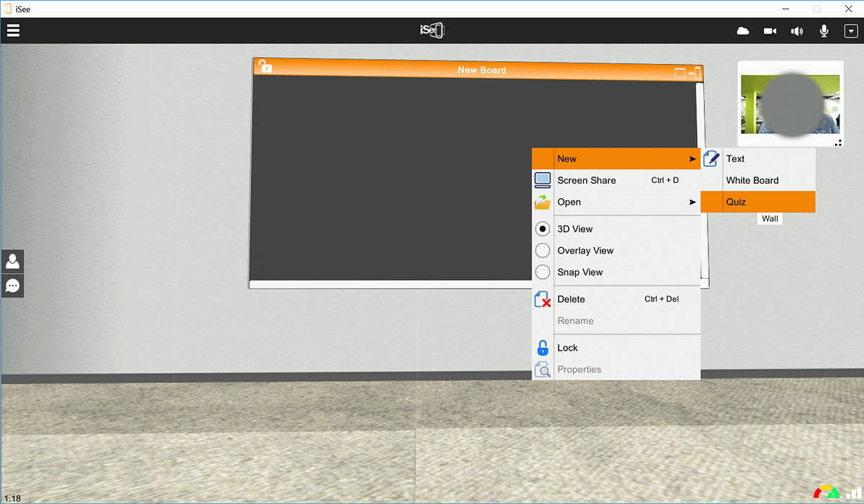Click the Wall tooltip label

pyautogui.click(x=770, y=219)
